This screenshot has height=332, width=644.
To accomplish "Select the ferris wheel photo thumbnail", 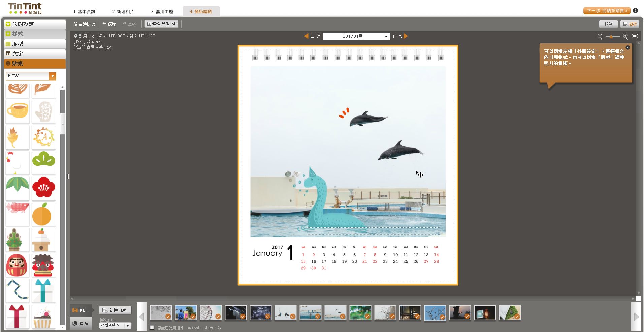I will coord(211,312).
